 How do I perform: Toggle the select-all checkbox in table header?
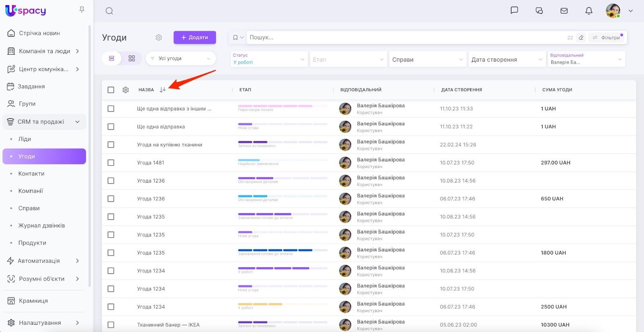[x=111, y=90]
